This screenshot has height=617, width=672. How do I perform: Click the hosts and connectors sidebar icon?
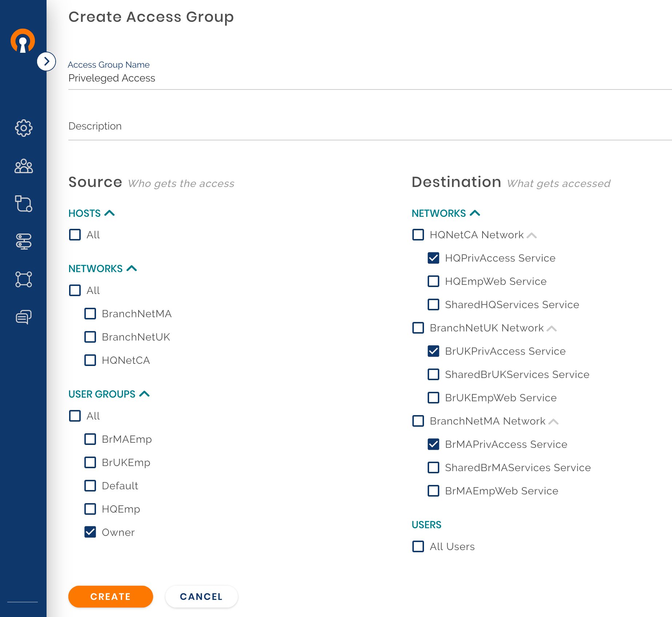[24, 204]
